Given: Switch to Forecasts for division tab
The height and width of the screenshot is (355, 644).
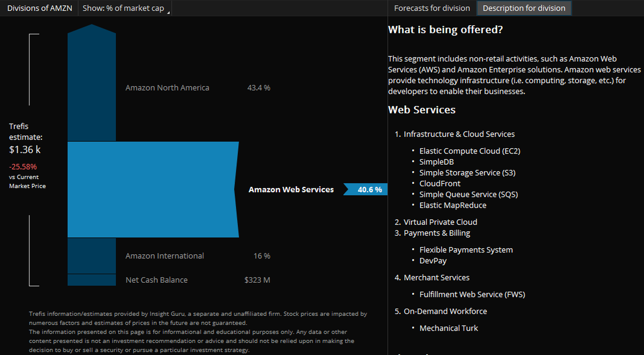Looking at the screenshot, I should point(432,8).
